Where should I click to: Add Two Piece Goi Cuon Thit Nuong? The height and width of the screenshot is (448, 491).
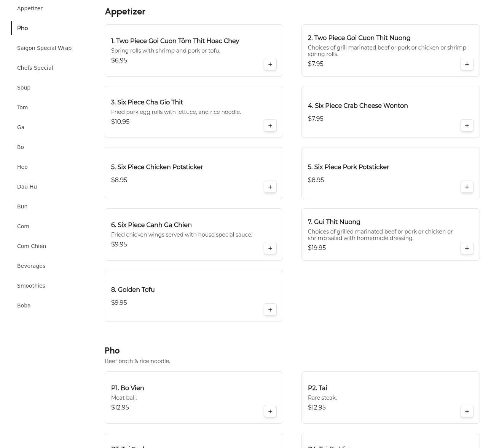coord(467,64)
